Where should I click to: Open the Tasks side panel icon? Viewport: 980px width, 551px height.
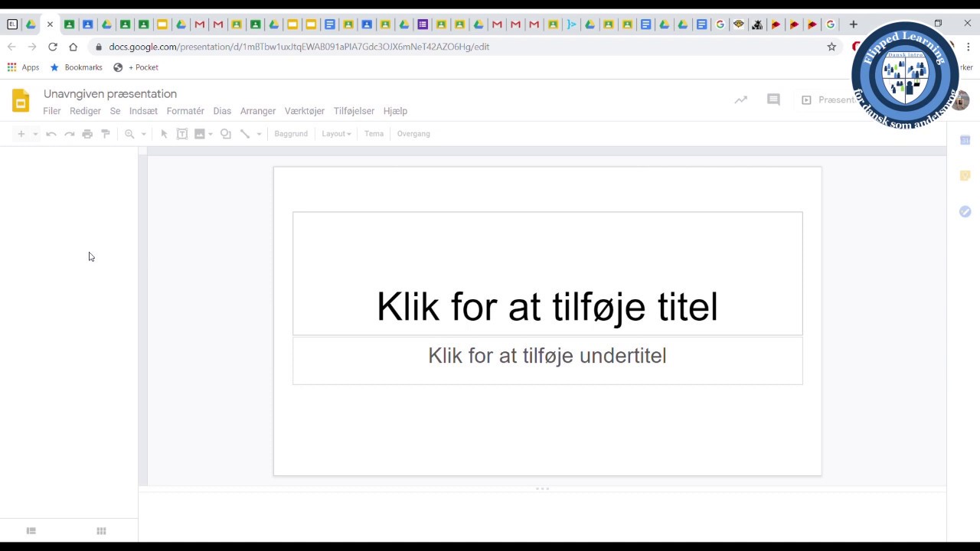[x=965, y=211]
